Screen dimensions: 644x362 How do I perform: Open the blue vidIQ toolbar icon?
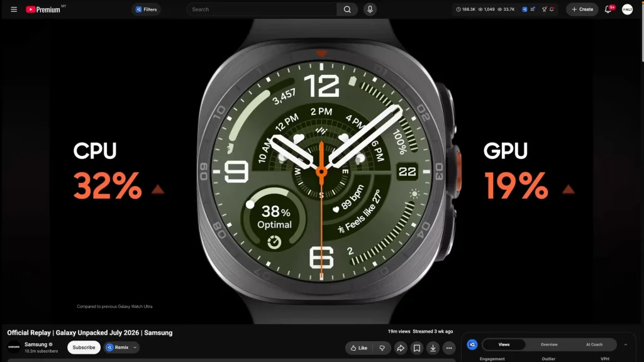(x=525, y=9)
